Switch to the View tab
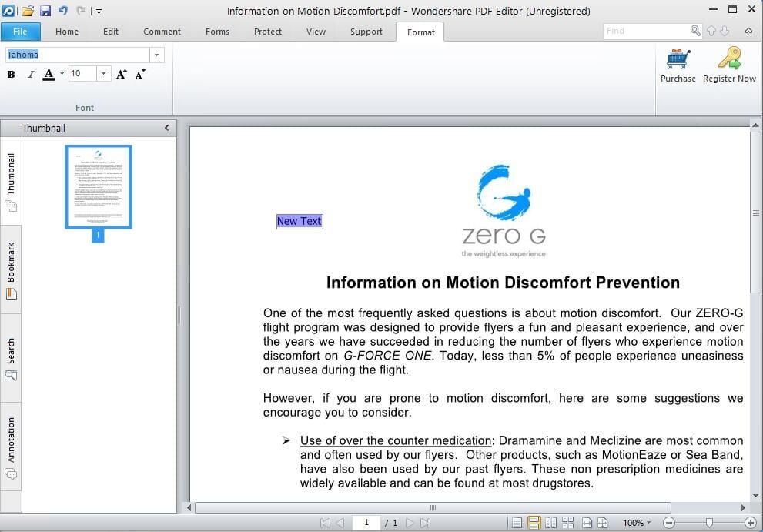 316,32
